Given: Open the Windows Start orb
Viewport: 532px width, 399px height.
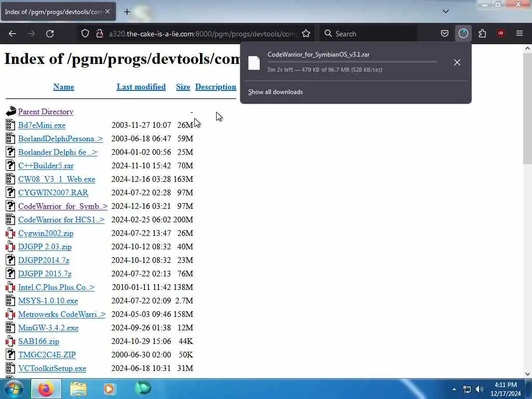Looking at the screenshot, I should [x=14, y=389].
